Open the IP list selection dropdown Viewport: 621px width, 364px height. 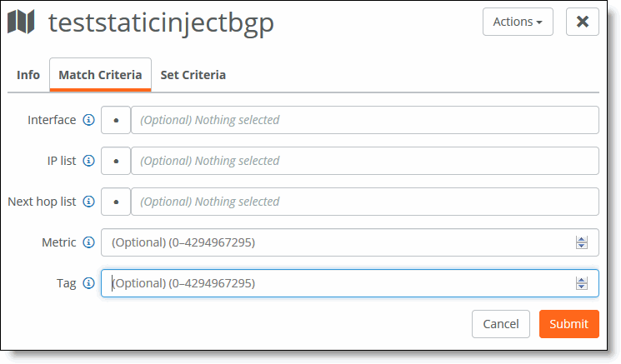365,161
